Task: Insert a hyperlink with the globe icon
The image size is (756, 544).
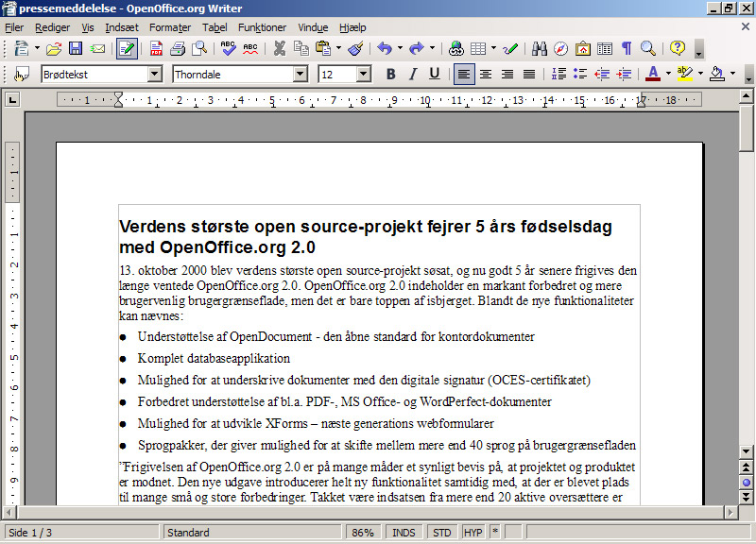Action: (456, 49)
